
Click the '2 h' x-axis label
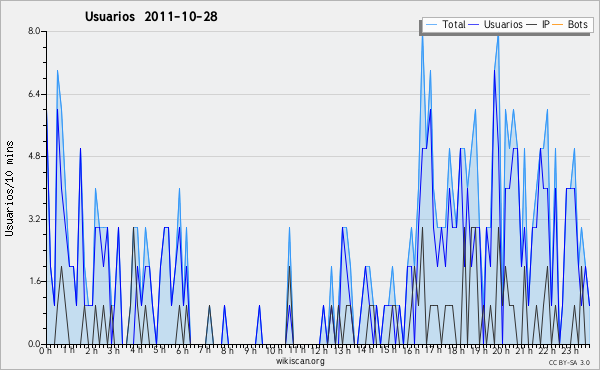(91, 350)
